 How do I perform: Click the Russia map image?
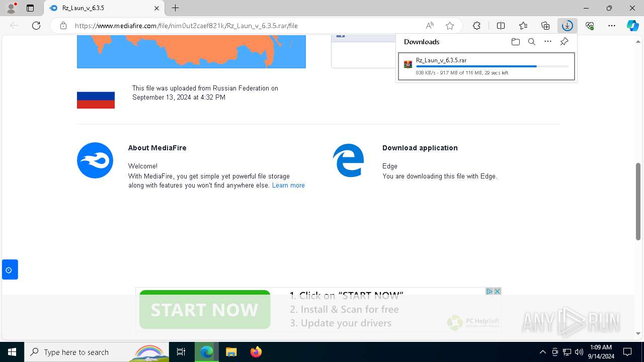click(191, 52)
